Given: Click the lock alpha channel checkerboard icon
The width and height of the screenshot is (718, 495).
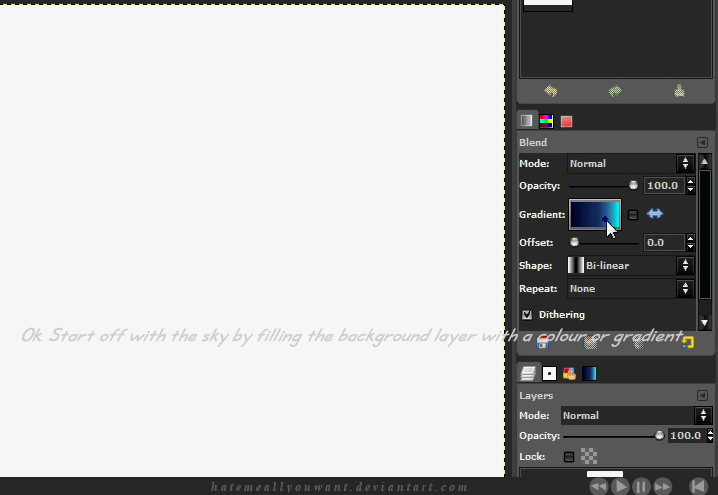Looking at the screenshot, I should pos(589,456).
